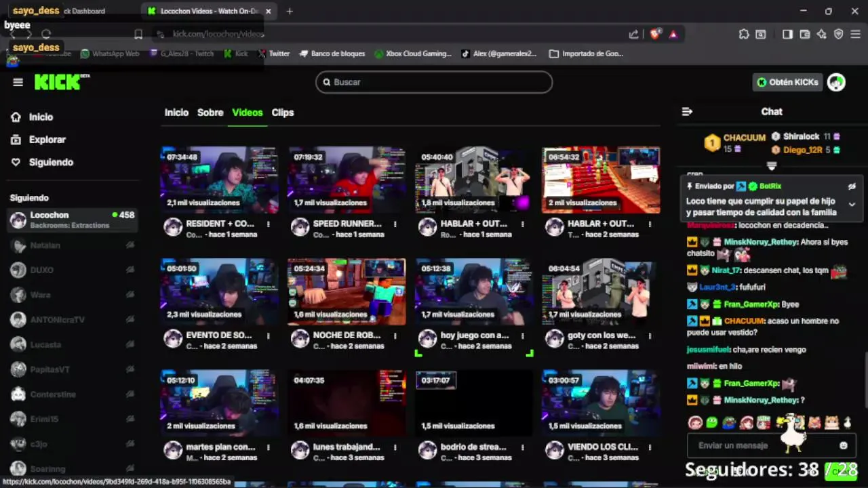
Task: Click jesusmifuel username in chat
Action: (708, 350)
